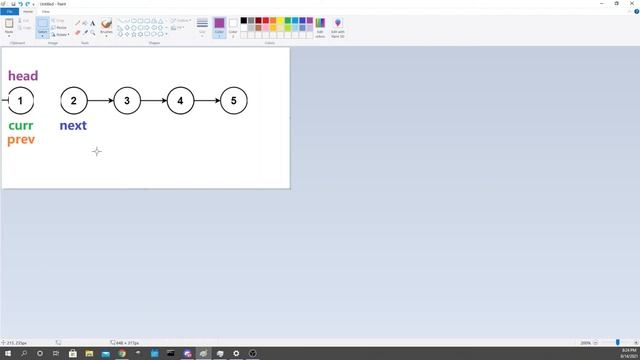Viewport: 640px width, 360px height.
Task: Click the Crop button
Action: click(58, 20)
